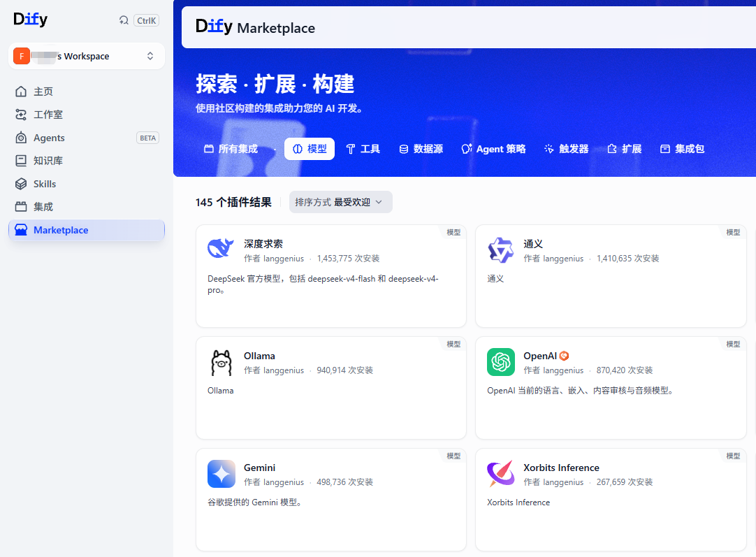The height and width of the screenshot is (557, 756).
Task: Click the 模型 tag on the Ollama card
Action: (x=453, y=344)
